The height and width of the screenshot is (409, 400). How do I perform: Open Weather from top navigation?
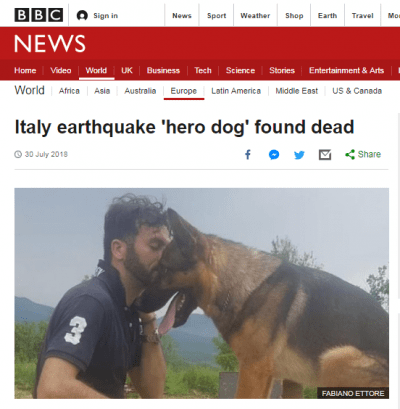(x=255, y=16)
